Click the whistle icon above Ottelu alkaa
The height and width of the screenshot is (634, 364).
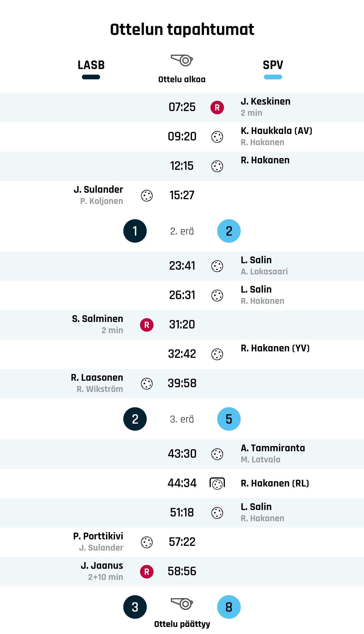(182, 60)
